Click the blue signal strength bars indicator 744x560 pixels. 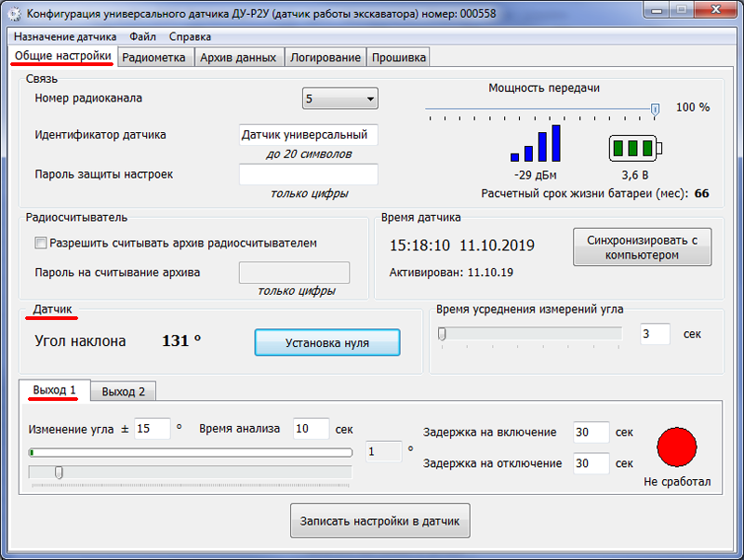(x=536, y=143)
